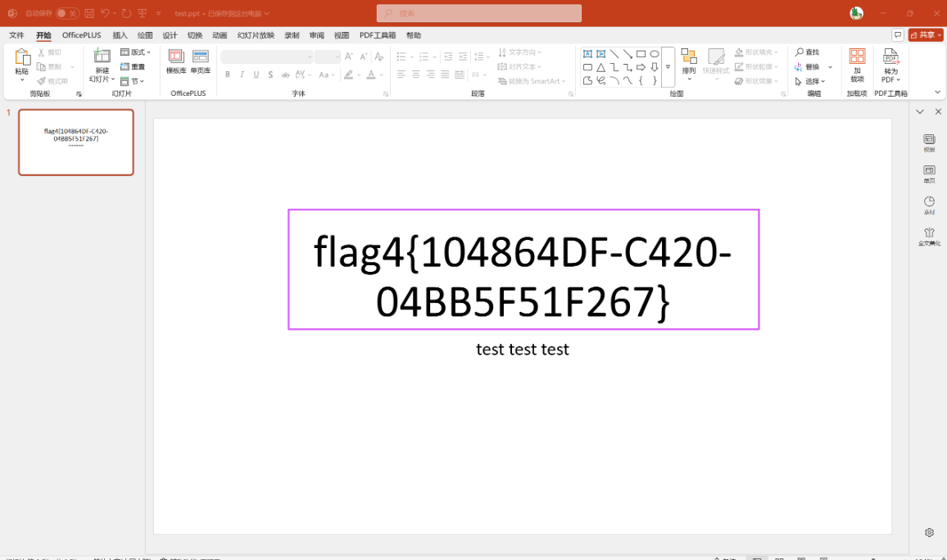Select the oval shape in shapes gallery
Screen dimensions: 947x560
(x=655, y=54)
